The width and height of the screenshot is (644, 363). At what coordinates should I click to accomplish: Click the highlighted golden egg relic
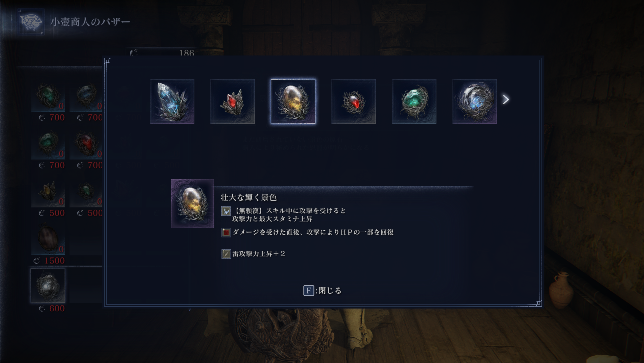[x=293, y=102]
